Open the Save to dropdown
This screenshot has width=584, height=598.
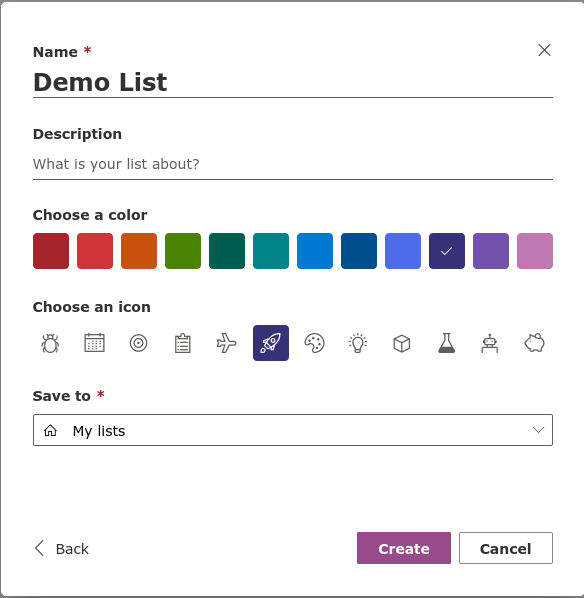[293, 430]
